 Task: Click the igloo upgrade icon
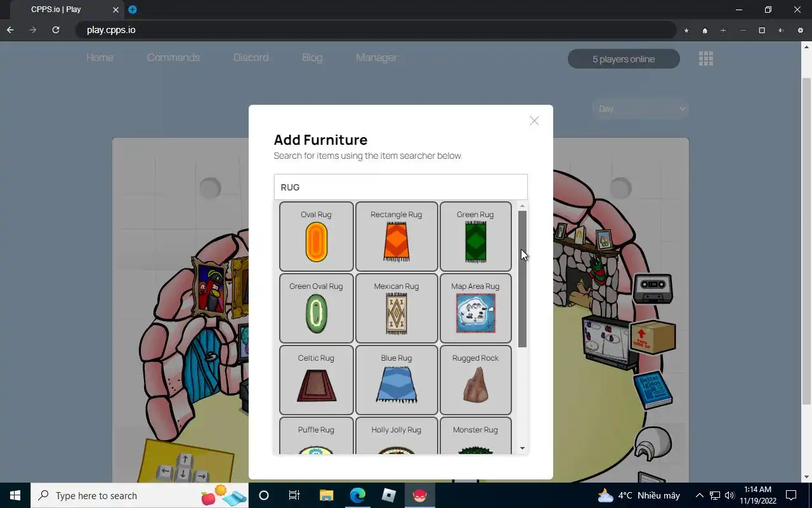click(653, 444)
